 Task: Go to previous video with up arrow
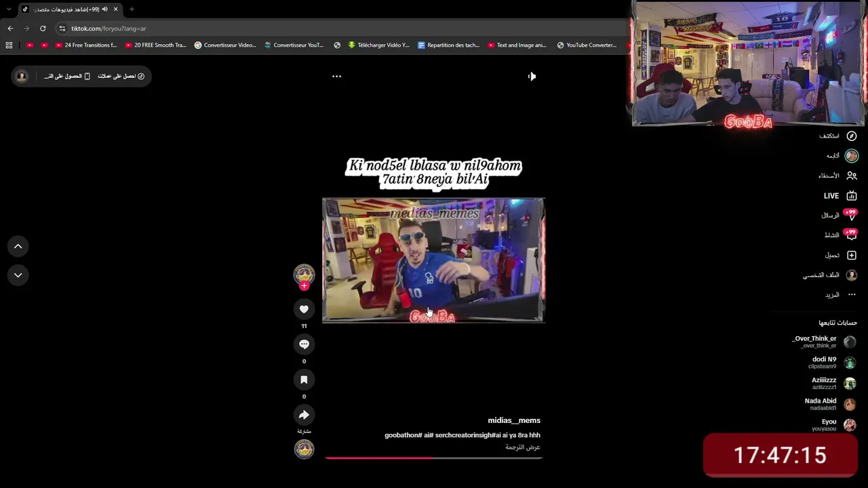coord(18,246)
